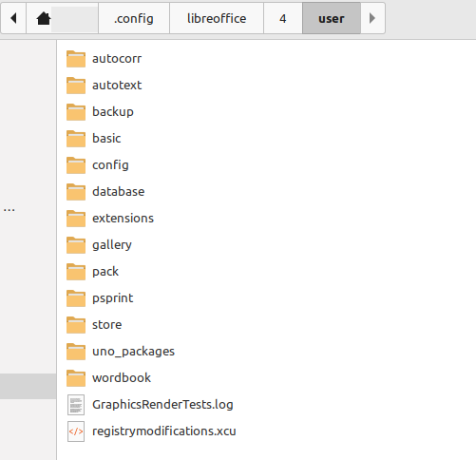Click the autocorr folder icon
476x460 pixels.
coord(76,59)
